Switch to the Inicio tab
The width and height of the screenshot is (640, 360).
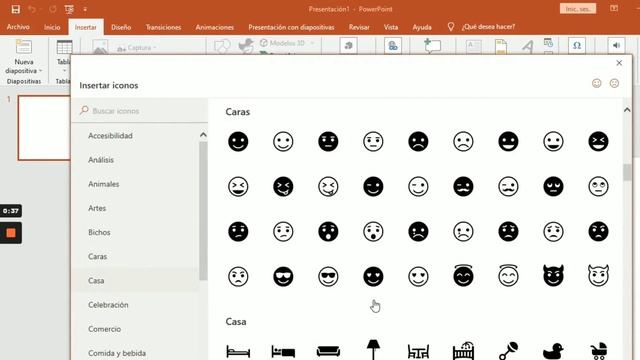[52, 27]
